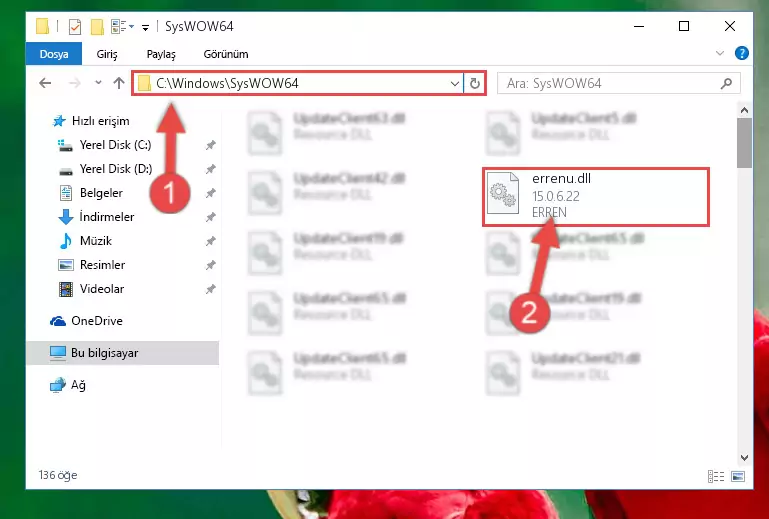Open Yerel Disk (D:)

tap(116, 169)
